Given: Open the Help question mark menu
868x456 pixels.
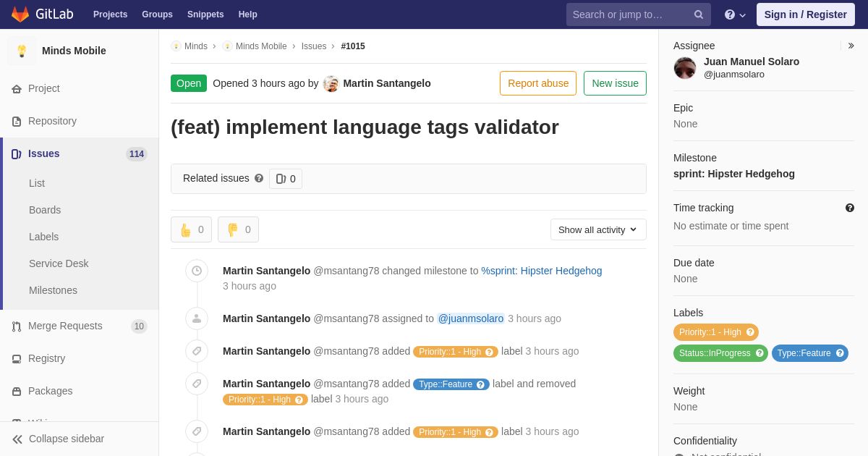Looking at the screenshot, I should click(735, 14).
